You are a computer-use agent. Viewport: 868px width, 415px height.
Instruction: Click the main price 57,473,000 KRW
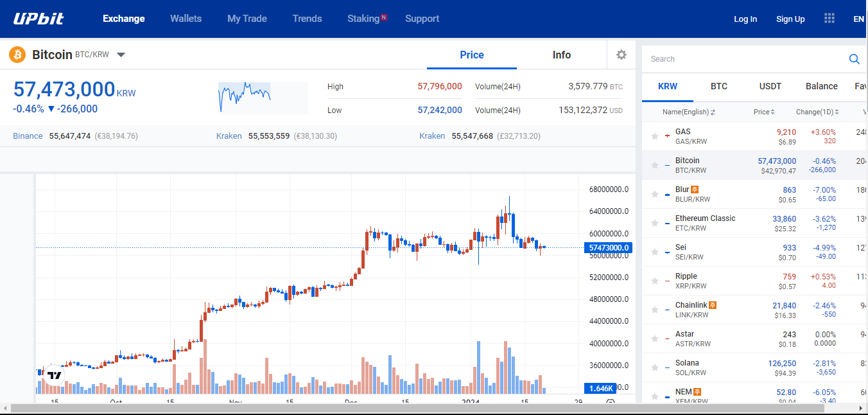[x=74, y=89]
